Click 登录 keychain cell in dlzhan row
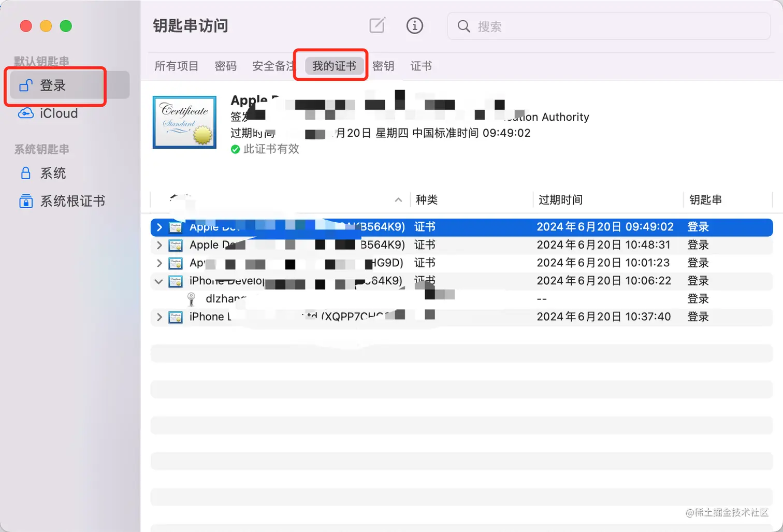Viewport: 783px width, 532px height. coord(698,299)
